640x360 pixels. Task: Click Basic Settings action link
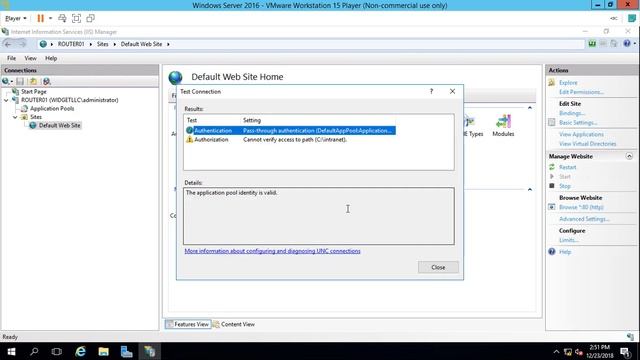(578, 122)
